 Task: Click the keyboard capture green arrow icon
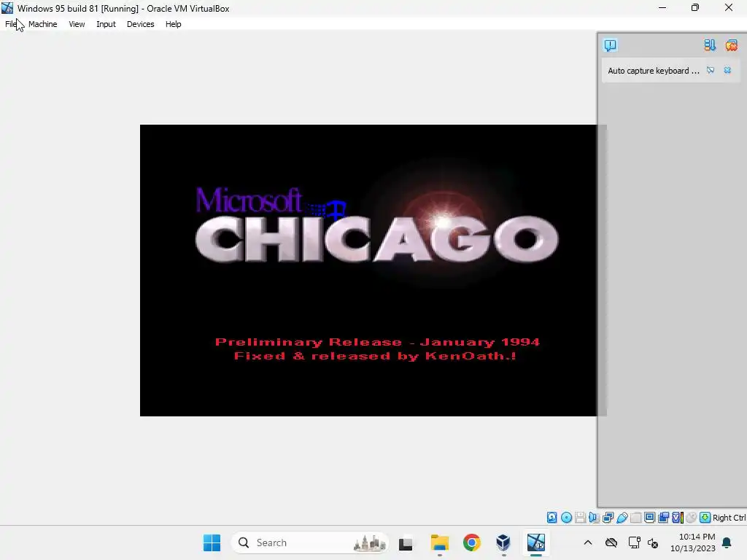tap(705, 518)
